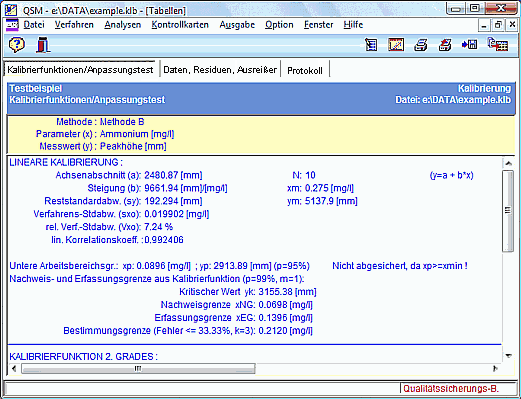Switch to Daten, Residuen, Ausreißer tab
Screen dimensions: 521x399
pos(220,70)
